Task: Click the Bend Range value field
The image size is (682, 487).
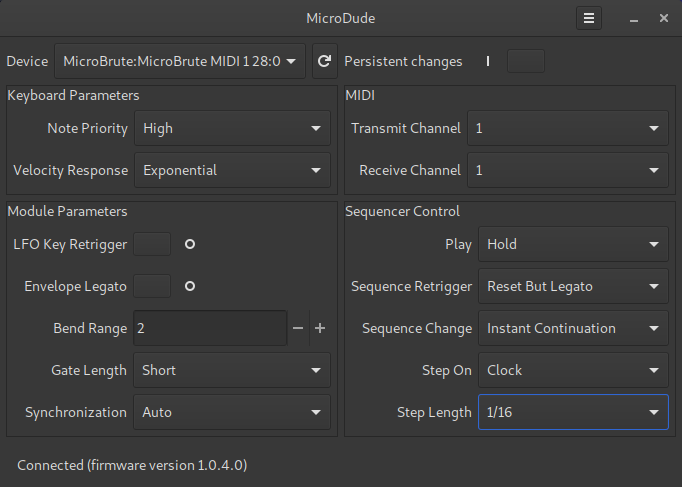Action: coord(210,328)
